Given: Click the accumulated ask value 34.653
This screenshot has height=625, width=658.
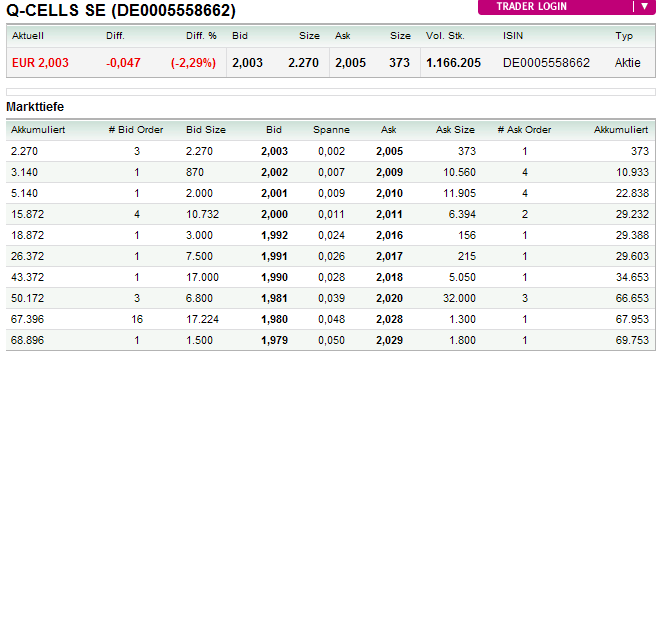Looking at the screenshot, I should [x=632, y=277].
